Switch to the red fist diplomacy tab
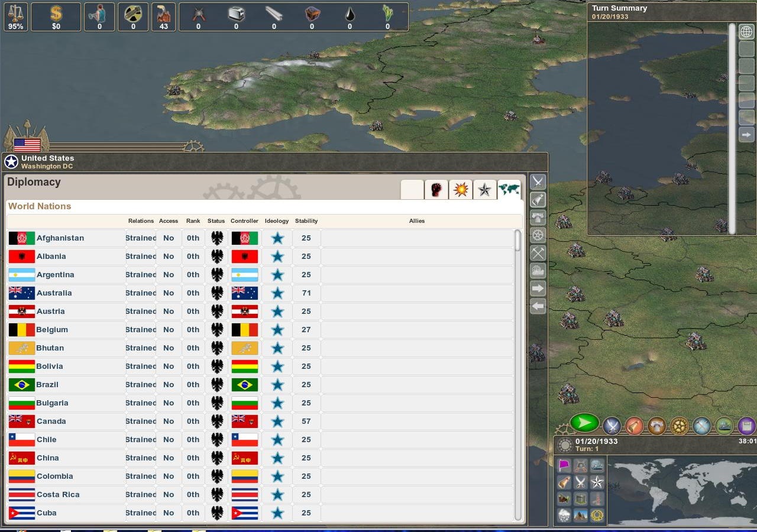 [436, 190]
